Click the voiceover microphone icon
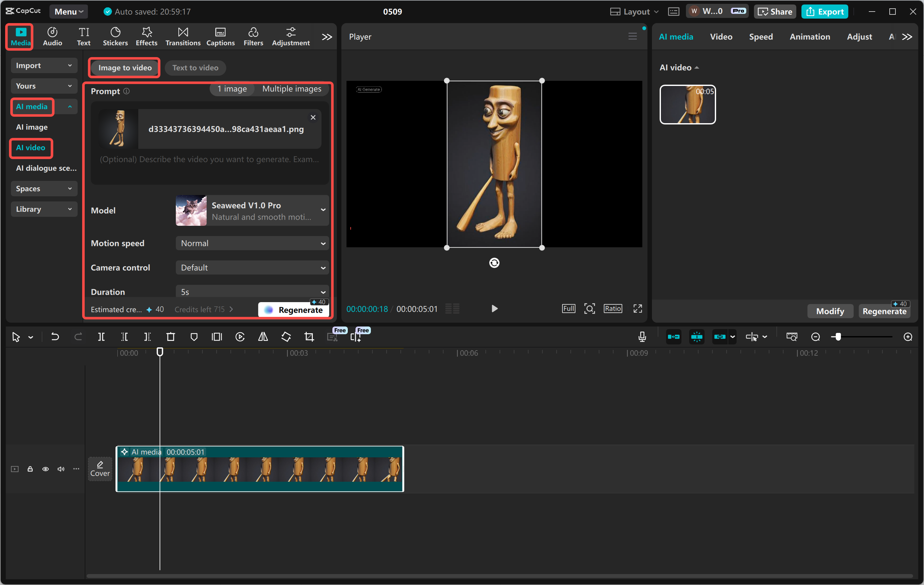This screenshot has width=924, height=585. tap(642, 336)
